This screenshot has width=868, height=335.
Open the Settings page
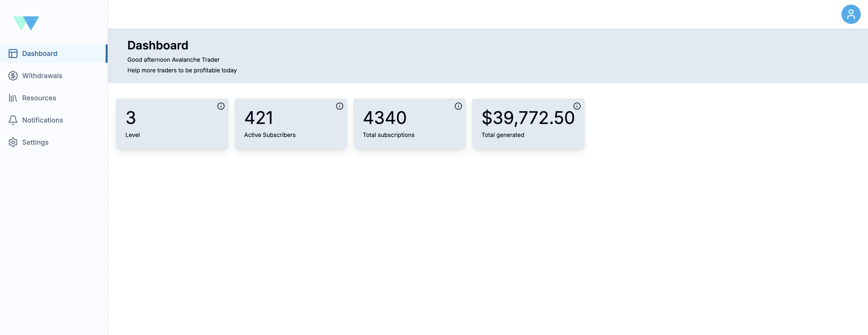35,142
